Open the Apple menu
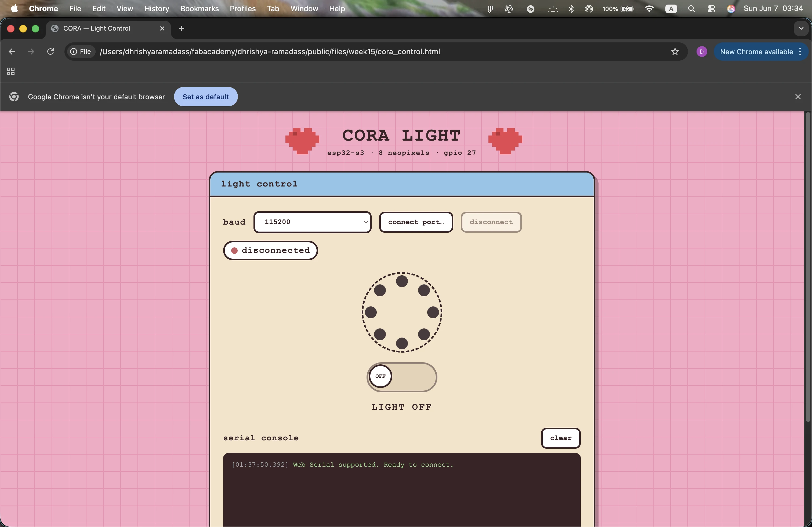812x527 pixels. click(14, 9)
